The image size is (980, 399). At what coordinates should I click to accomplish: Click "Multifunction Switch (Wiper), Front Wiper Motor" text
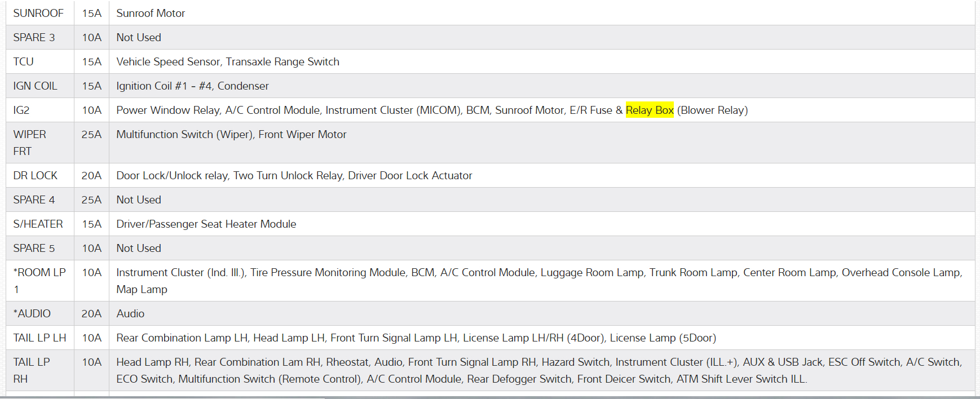pyautogui.click(x=231, y=135)
